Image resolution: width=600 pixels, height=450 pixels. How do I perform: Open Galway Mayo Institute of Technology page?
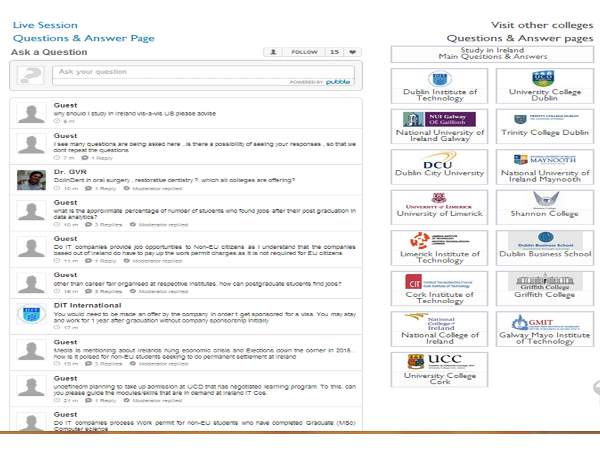pyautogui.click(x=545, y=329)
